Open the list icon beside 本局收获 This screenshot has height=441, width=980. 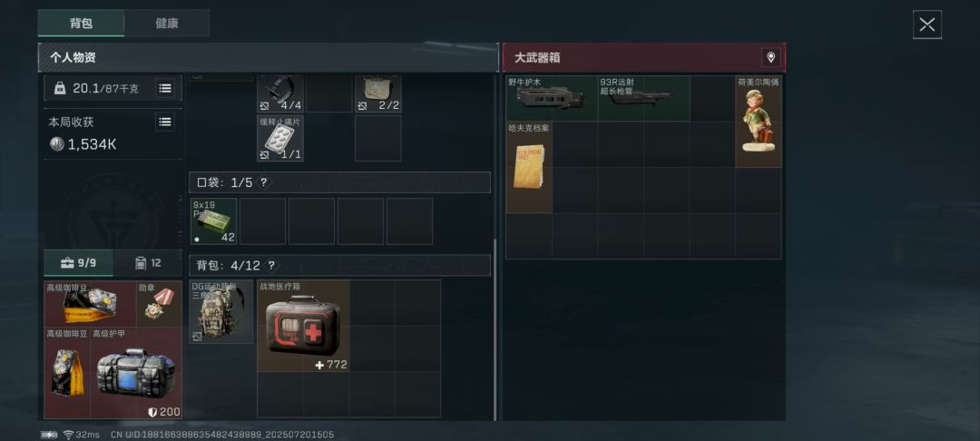(165, 122)
